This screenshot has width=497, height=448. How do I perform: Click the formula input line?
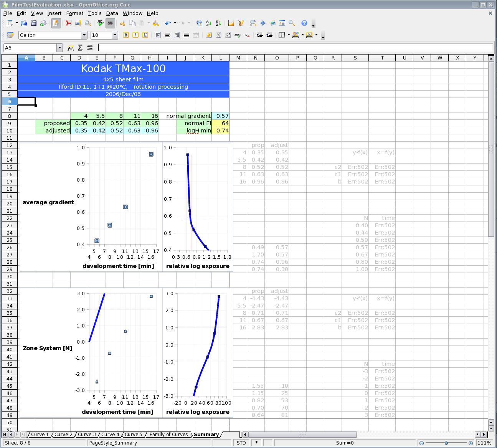tap(296, 48)
